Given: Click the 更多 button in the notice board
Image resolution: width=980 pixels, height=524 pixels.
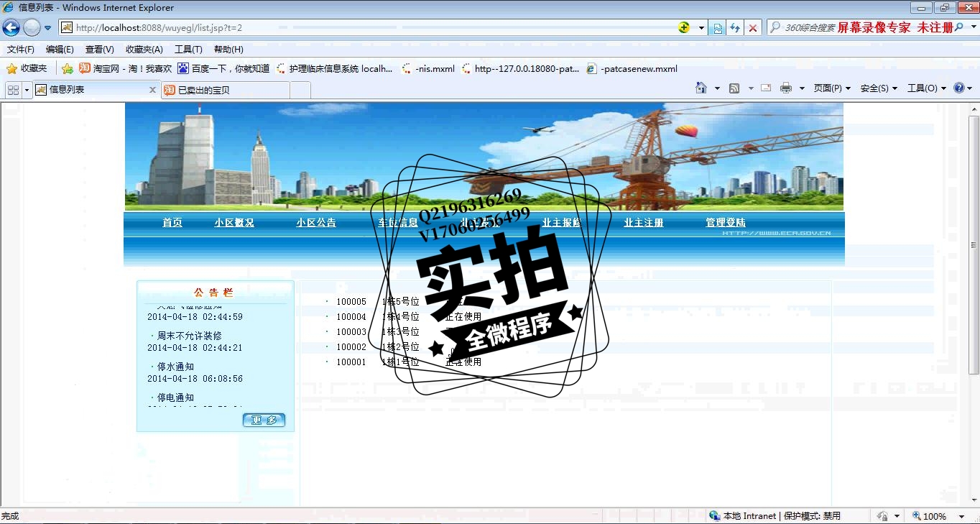Looking at the screenshot, I should tap(264, 420).
